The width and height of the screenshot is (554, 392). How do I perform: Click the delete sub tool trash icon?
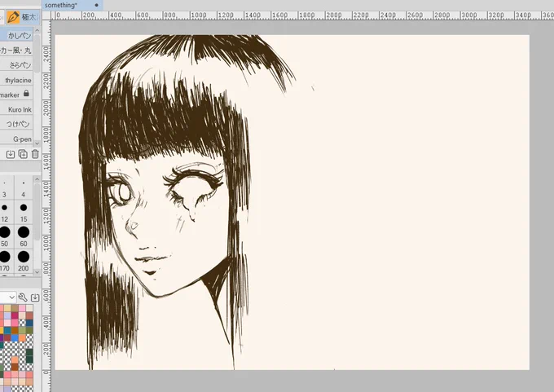click(35, 154)
